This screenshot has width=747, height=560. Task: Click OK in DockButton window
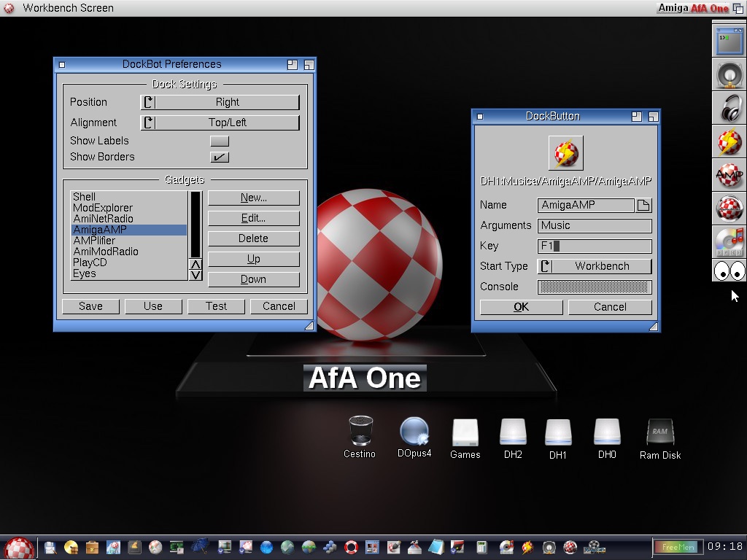pos(521,307)
